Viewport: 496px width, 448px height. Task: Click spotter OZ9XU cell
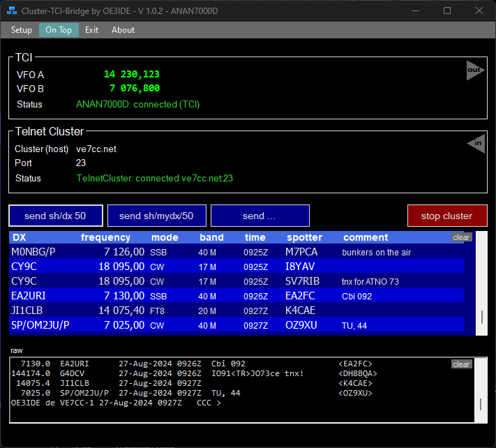tap(301, 325)
